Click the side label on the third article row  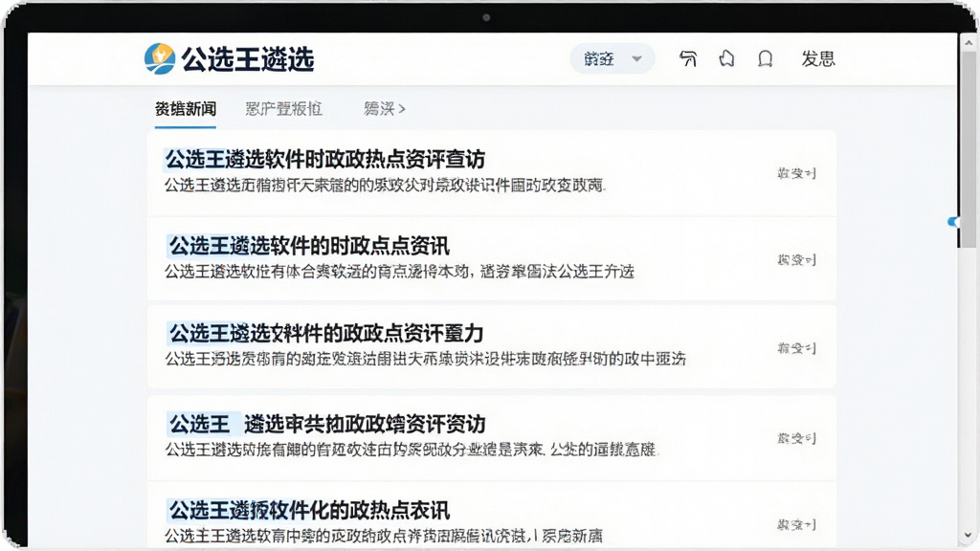coord(796,348)
